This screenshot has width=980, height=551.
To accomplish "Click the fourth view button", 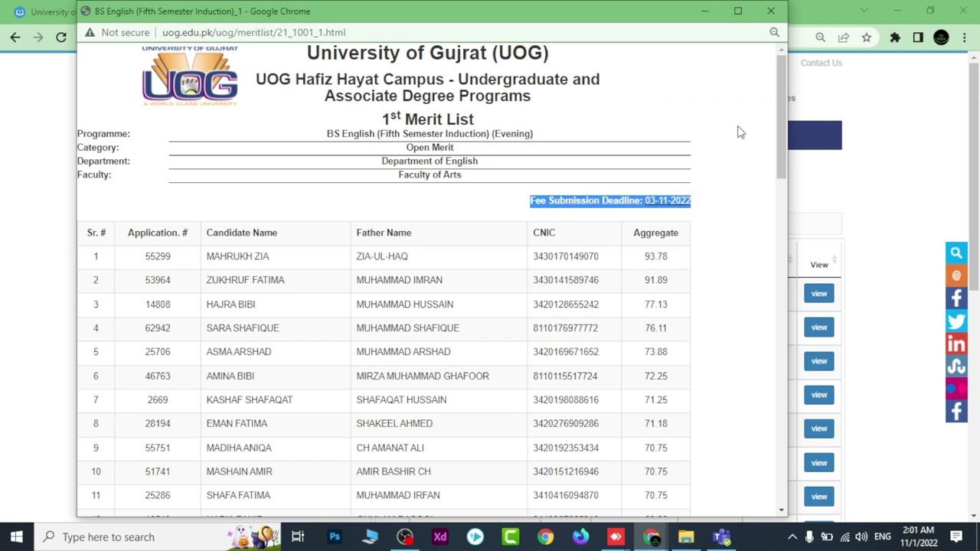I will click(818, 394).
